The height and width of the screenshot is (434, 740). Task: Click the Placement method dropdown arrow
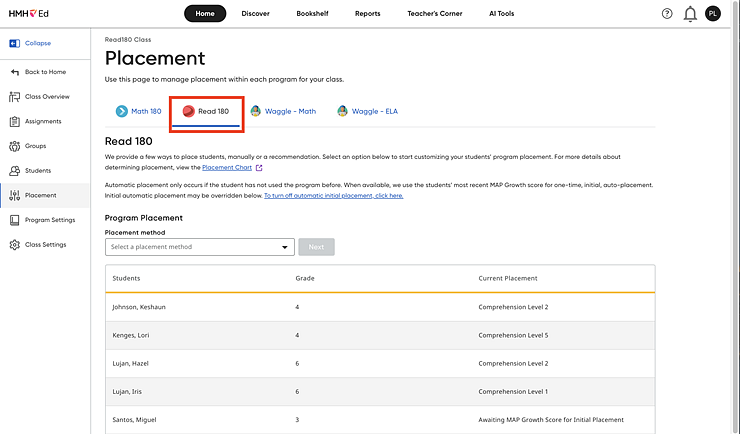pyautogui.click(x=285, y=247)
